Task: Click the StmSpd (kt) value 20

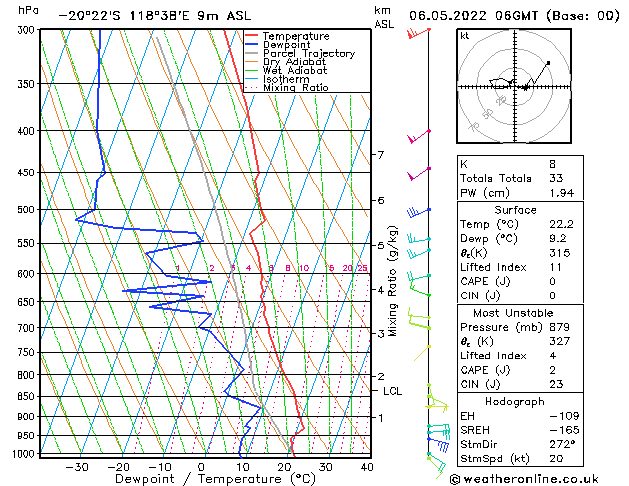Action: [556, 459]
